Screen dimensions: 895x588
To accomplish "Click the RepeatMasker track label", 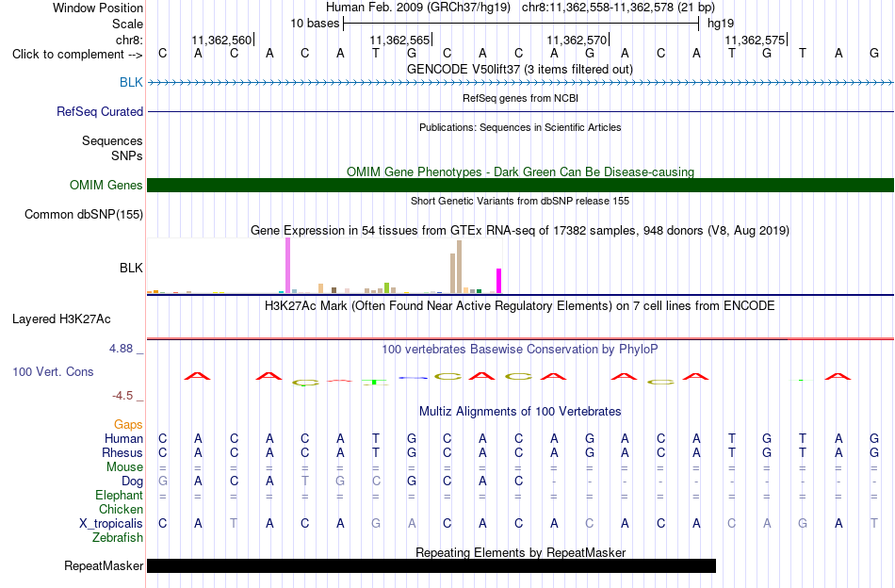I will (x=104, y=565).
